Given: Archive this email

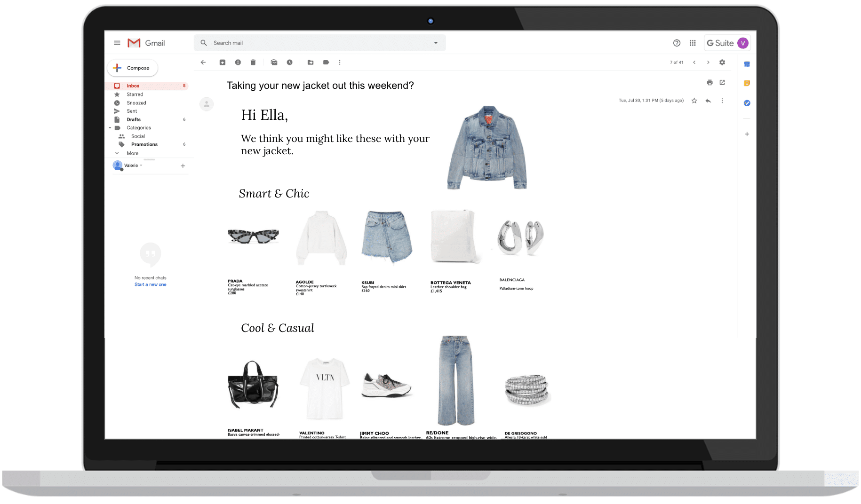Looking at the screenshot, I should click(x=223, y=62).
